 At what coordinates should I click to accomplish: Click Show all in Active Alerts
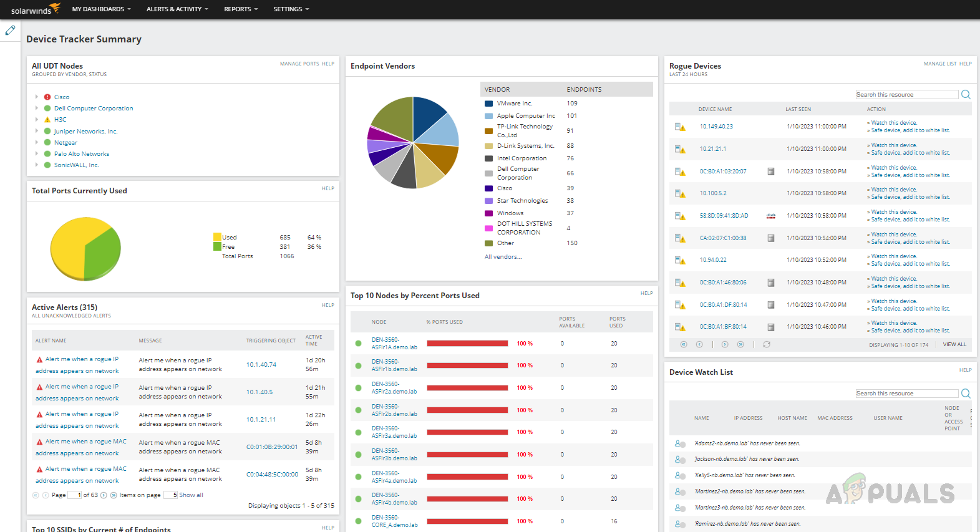[191, 495]
